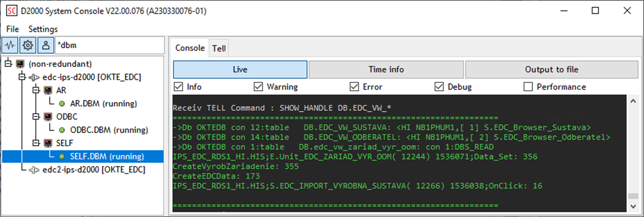Collapse the (non-redundant) tree node
This screenshot has height=217, width=644.
click(8, 64)
